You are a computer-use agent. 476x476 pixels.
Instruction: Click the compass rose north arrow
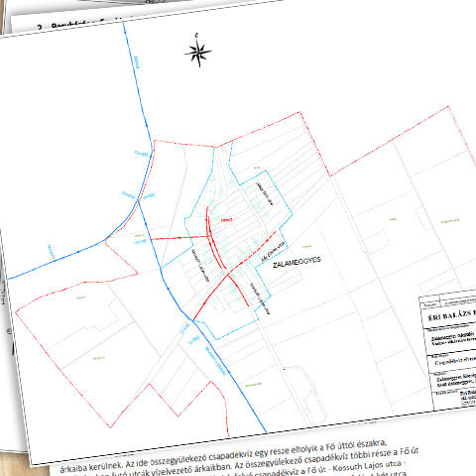(x=197, y=51)
